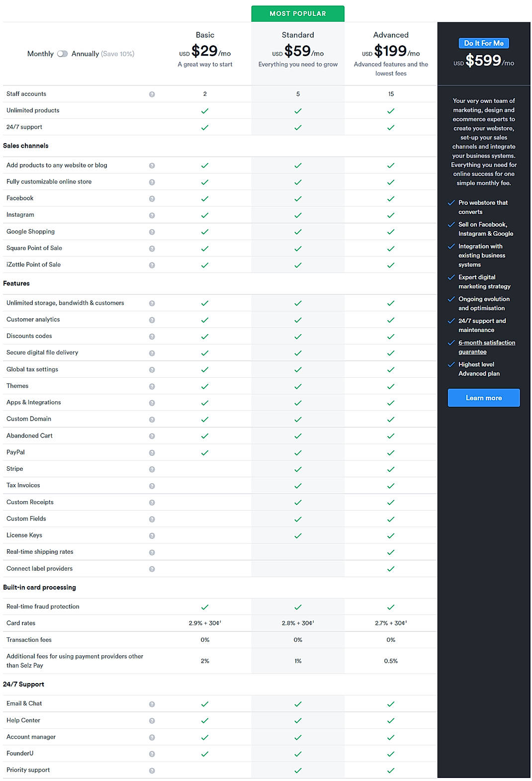
Task: Click Abandoned Cart help icon
Action: (152, 436)
